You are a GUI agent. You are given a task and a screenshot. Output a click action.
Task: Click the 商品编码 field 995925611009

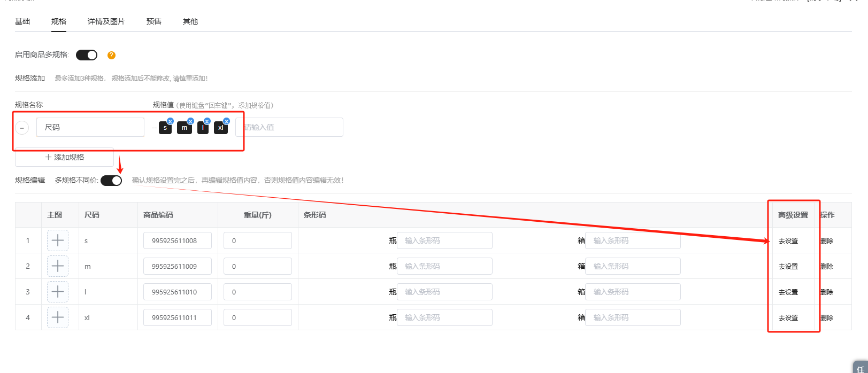pos(177,266)
